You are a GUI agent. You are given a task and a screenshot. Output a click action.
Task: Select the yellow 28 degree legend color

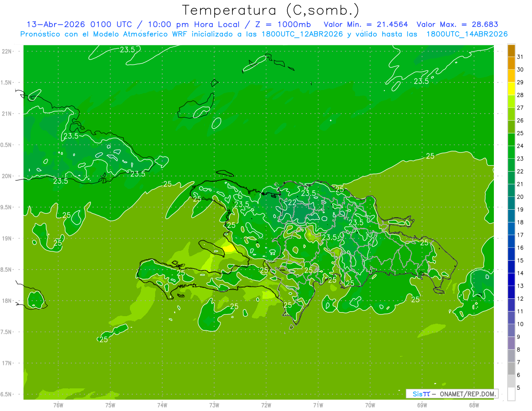pos(511,89)
